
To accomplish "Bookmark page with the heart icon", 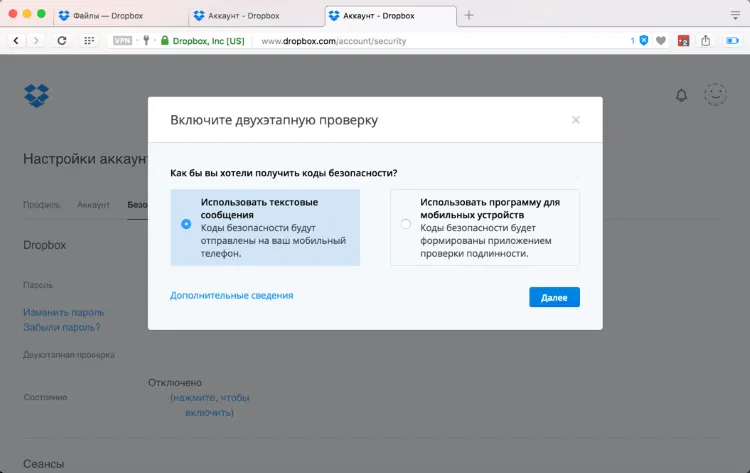I will [661, 41].
